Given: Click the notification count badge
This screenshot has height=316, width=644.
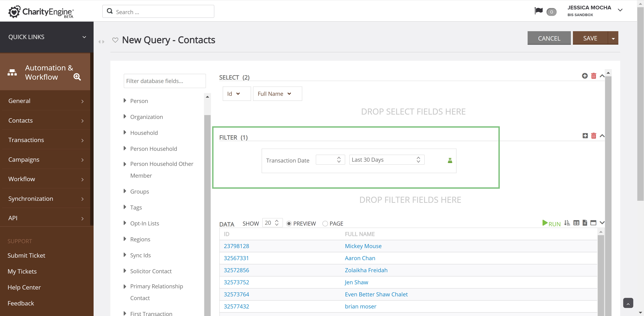Looking at the screenshot, I should point(551,12).
